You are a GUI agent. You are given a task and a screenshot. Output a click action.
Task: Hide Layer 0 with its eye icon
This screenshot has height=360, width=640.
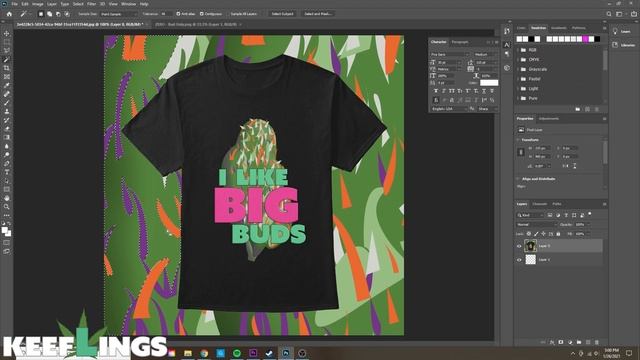click(519, 246)
